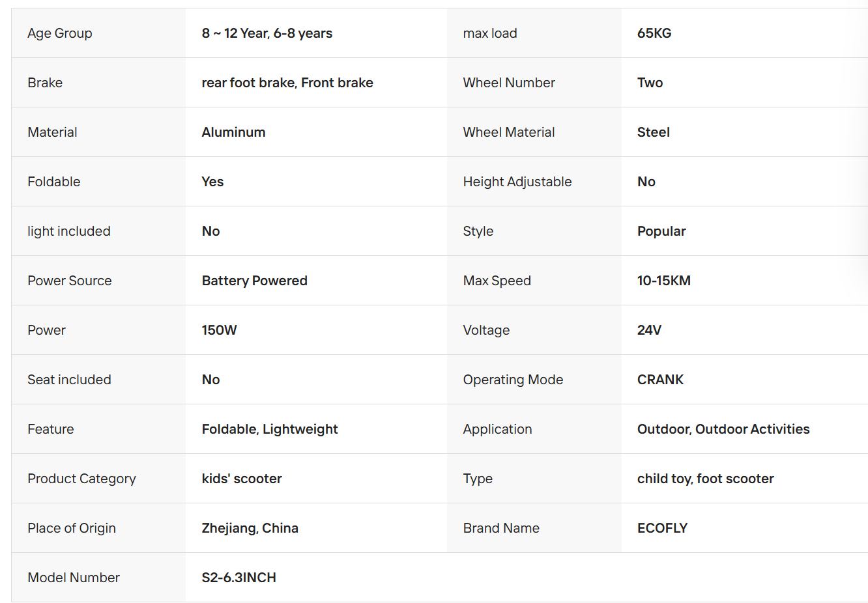This screenshot has height=603, width=868.
Task: Select the Max Speed 10-15KM value
Action: [664, 281]
